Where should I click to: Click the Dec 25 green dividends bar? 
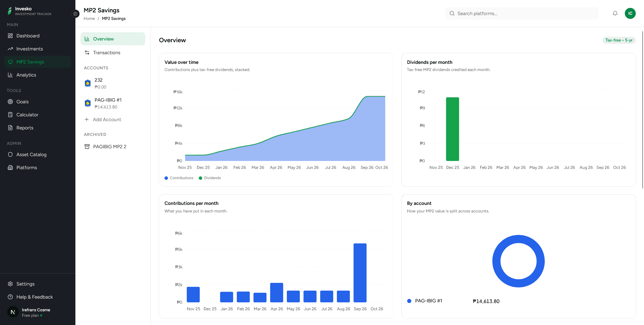pyautogui.click(x=452, y=129)
